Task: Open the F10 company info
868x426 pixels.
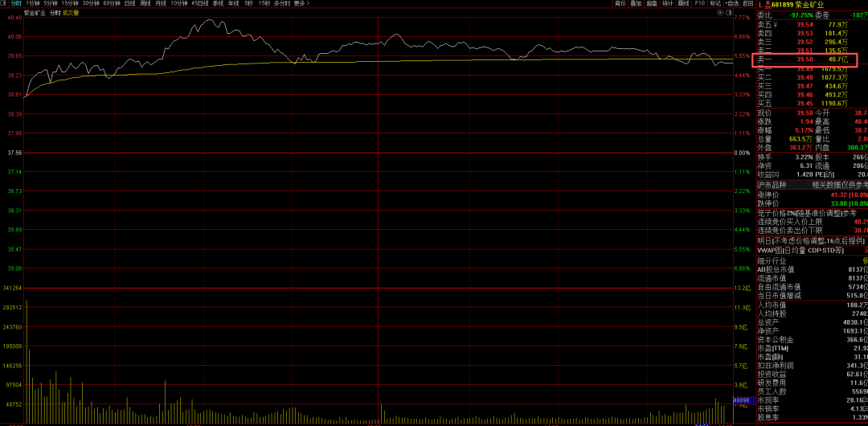Action: (x=699, y=4)
